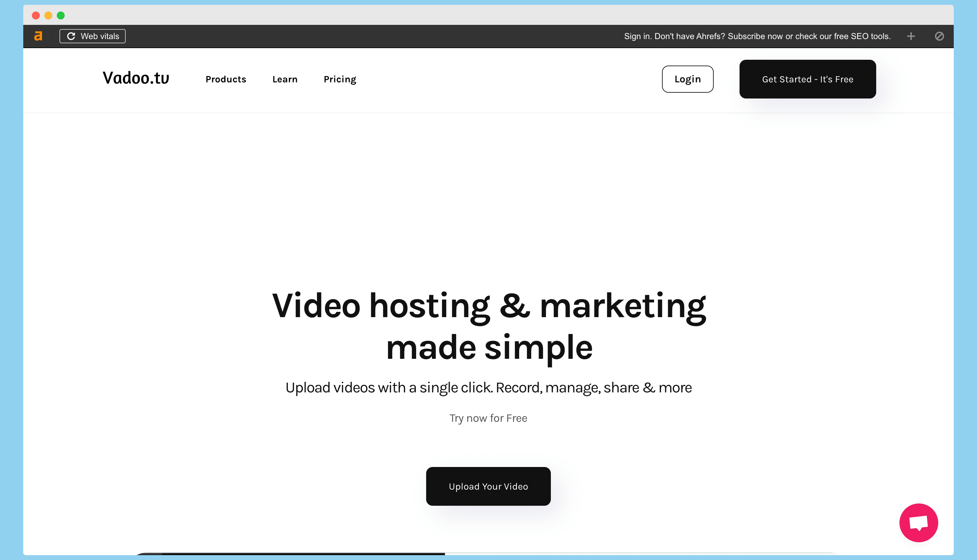The height and width of the screenshot is (560, 977).
Task: Click the Web vitals refresh button
Action: point(92,36)
